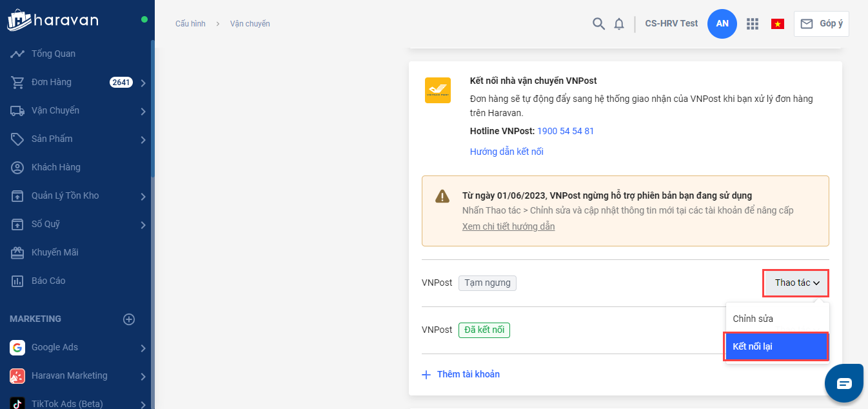Image resolution: width=868 pixels, height=409 pixels.
Task: Open the Thao tác dropdown
Action: click(796, 283)
